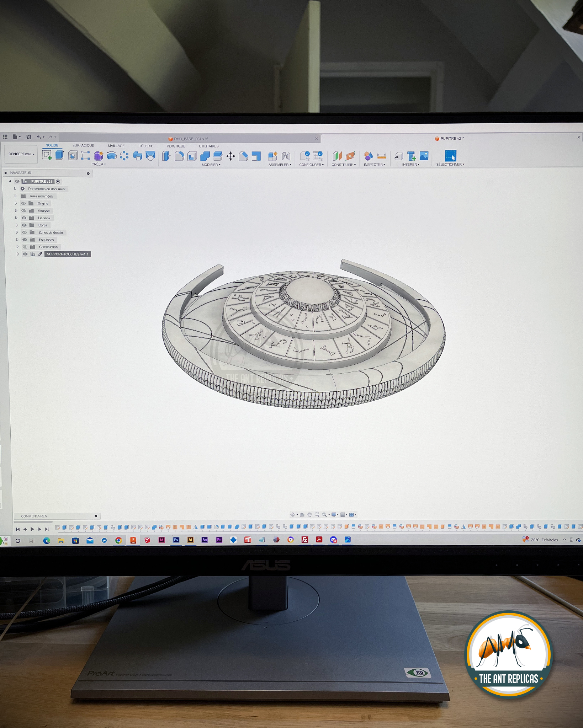
Task: Activate PUPITRE v21 radio button
Action: (x=58, y=181)
